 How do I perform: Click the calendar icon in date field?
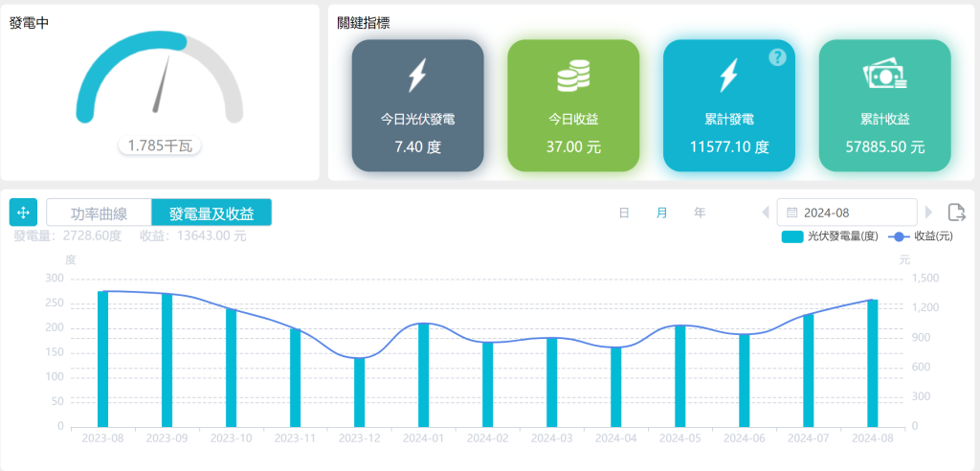pyautogui.click(x=791, y=213)
